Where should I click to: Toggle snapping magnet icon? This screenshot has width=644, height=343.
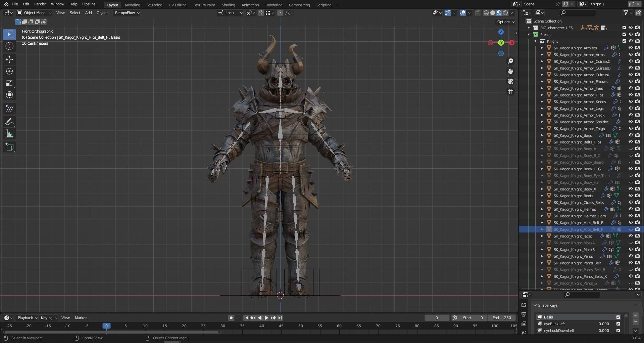(261, 13)
